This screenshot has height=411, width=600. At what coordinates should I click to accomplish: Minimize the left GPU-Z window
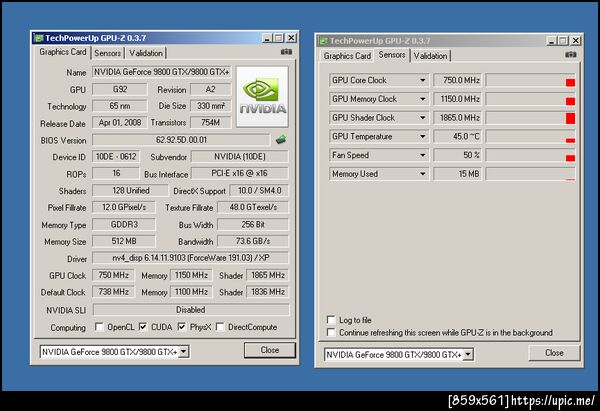click(267, 38)
